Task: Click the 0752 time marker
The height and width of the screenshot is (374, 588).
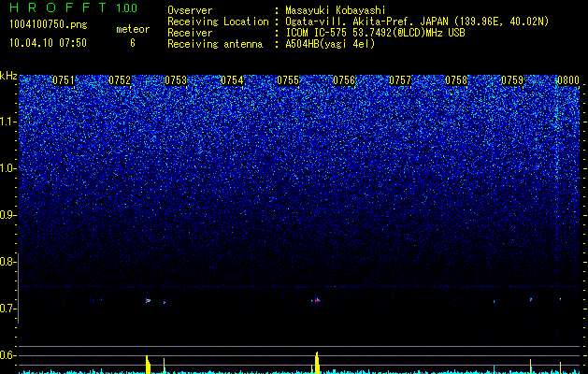Action: pos(120,80)
